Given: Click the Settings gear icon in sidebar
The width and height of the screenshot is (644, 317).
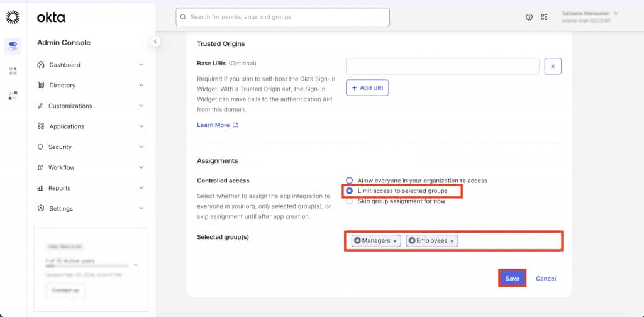Looking at the screenshot, I should tap(40, 209).
